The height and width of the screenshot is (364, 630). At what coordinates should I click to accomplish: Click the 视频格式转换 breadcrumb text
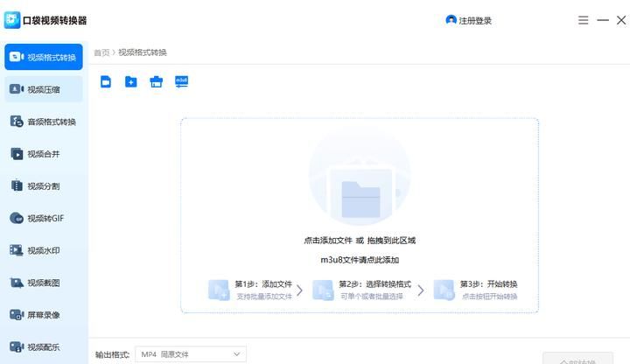point(143,52)
